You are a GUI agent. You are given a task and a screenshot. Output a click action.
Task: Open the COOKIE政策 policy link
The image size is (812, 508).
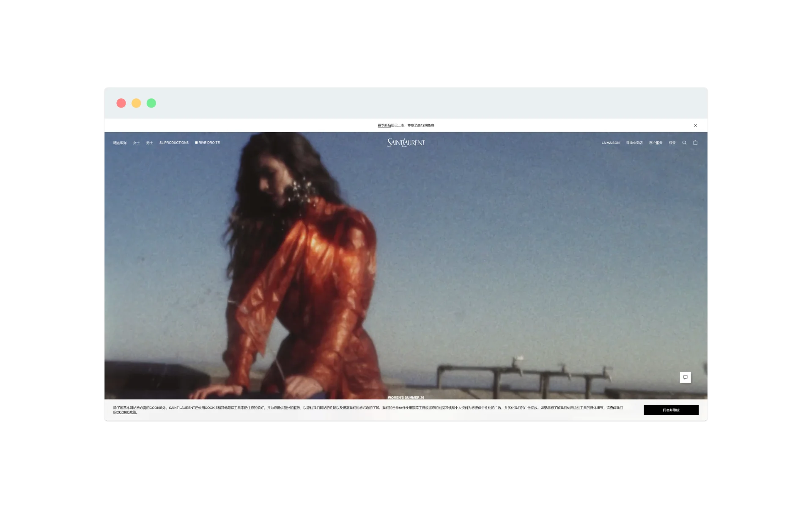click(126, 412)
